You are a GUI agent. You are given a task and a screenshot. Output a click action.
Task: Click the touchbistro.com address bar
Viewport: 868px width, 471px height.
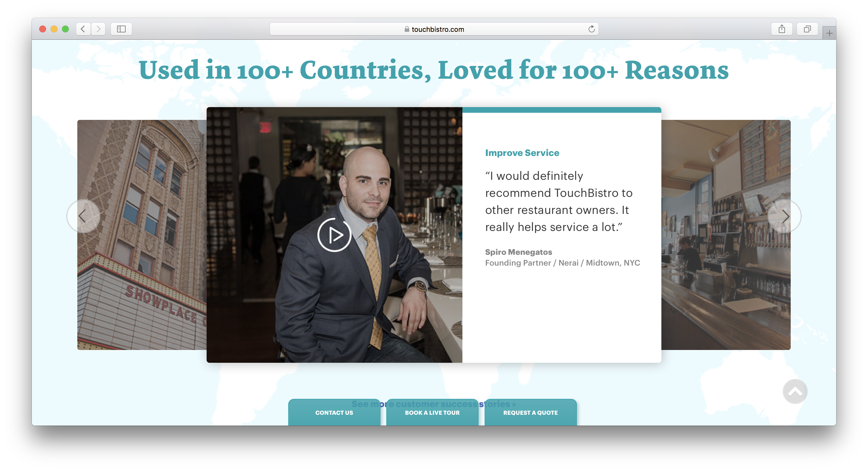click(434, 29)
